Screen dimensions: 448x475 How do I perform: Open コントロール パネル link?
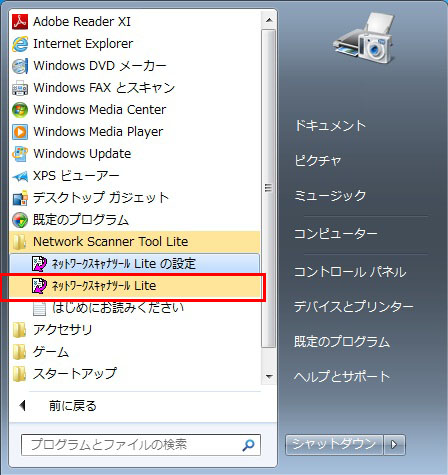coord(350,272)
